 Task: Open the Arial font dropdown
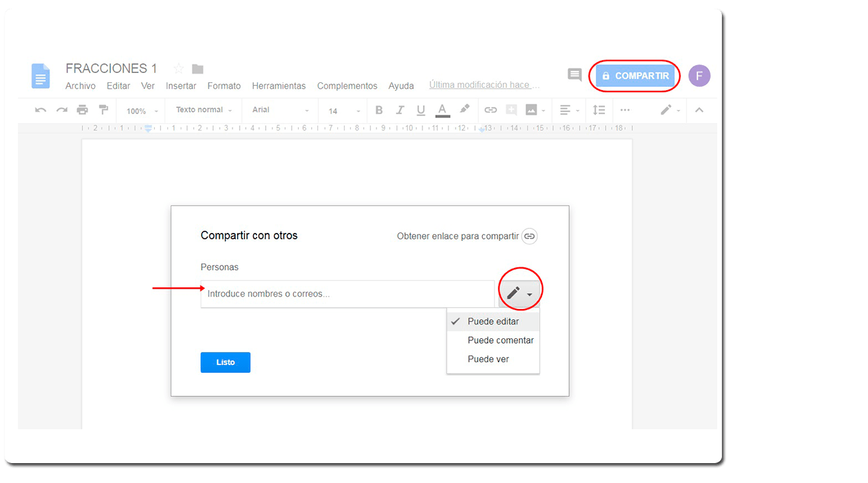click(280, 110)
